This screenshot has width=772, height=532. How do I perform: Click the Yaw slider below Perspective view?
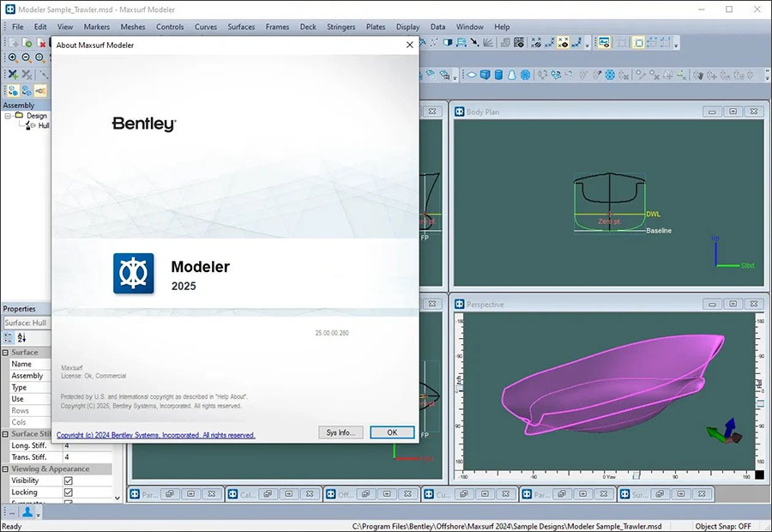636,476
